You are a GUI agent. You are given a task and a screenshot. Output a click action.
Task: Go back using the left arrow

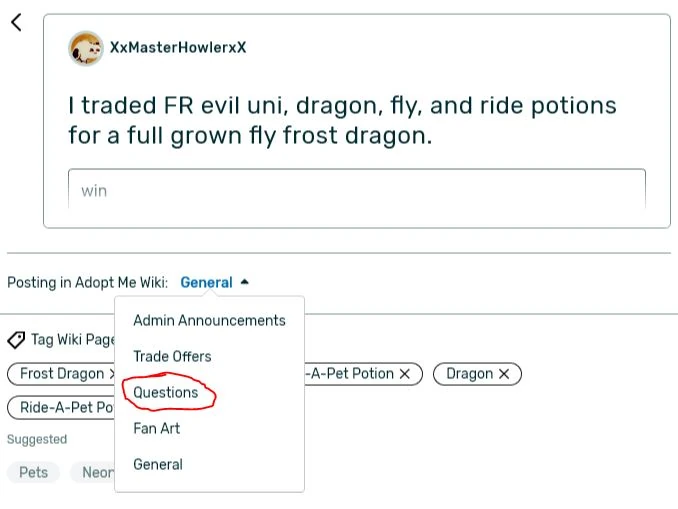point(16,22)
